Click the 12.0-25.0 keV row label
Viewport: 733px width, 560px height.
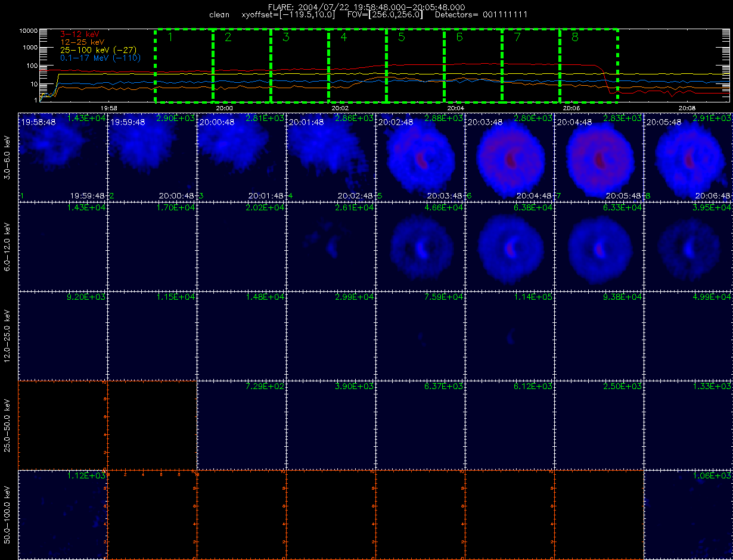pyautogui.click(x=7, y=335)
